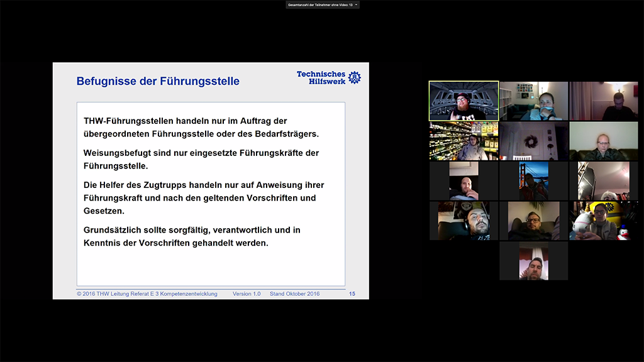Select the lone video tile in last row
The width and height of the screenshot is (644, 362).
point(533,261)
